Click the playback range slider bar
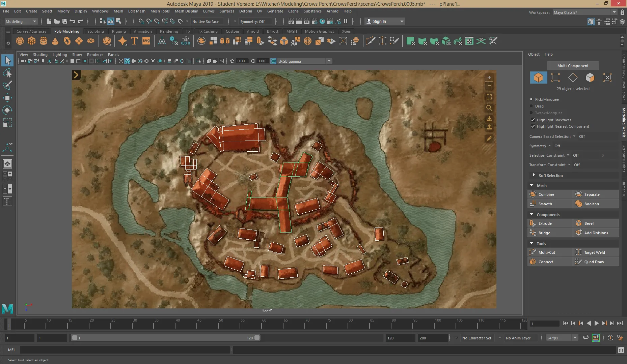 pyautogui.click(x=166, y=338)
